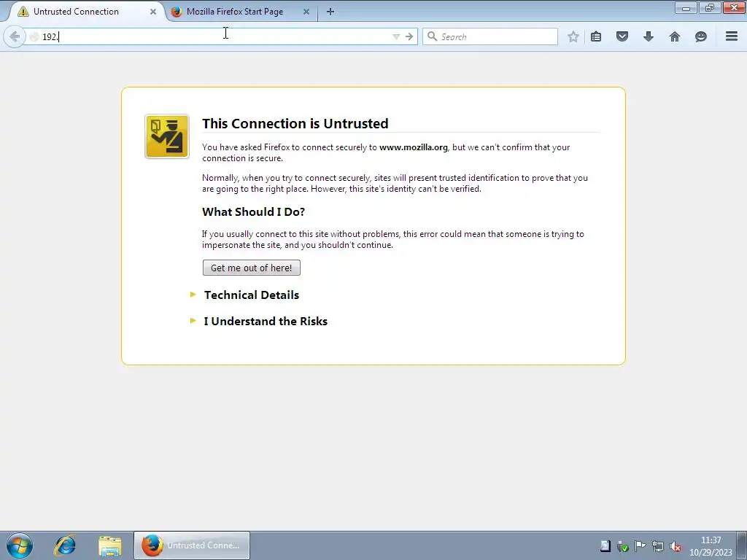This screenshot has width=747, height=560.
Task: Close the Mozilla Firefox Start Page tab
Action: coord(306,12)
